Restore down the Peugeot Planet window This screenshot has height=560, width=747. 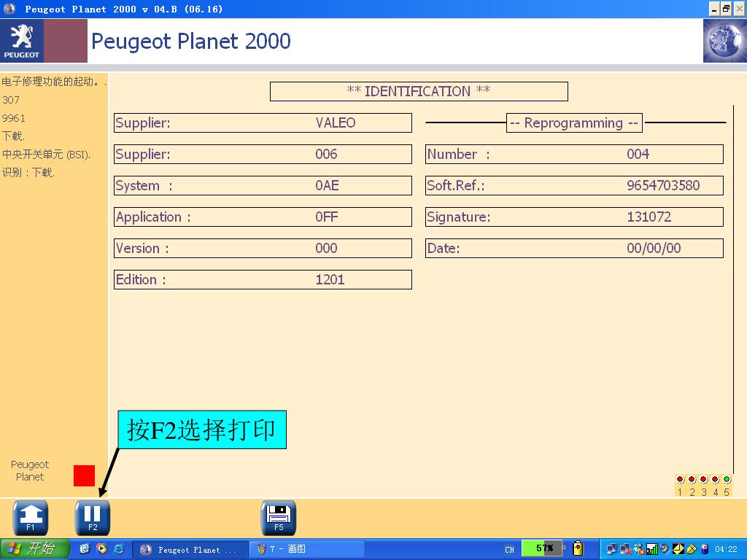[x=726, y=9]
